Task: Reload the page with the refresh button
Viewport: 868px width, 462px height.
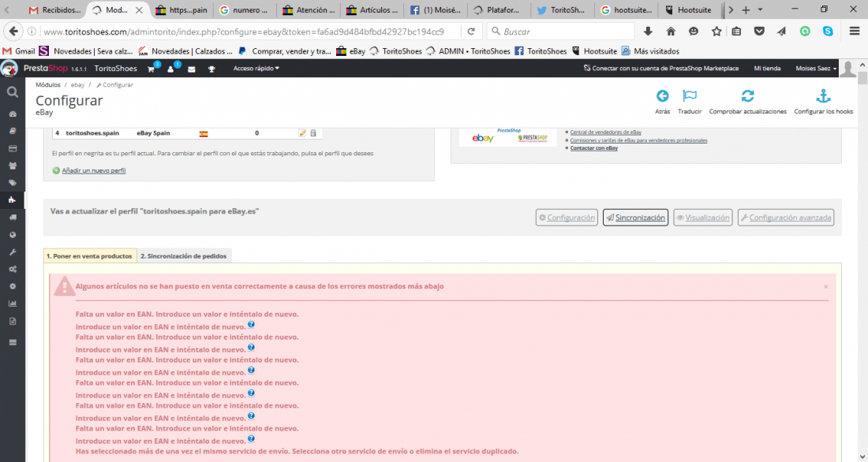Action: pos(470,32)
